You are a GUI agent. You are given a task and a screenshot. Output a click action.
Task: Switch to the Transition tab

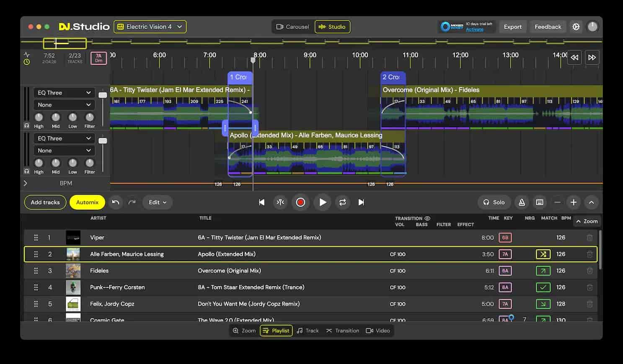(343, 330)
